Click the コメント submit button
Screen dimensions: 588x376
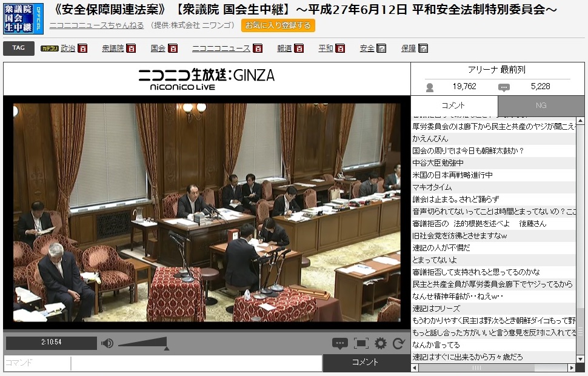pyautogui.click(x=366, y=362)
